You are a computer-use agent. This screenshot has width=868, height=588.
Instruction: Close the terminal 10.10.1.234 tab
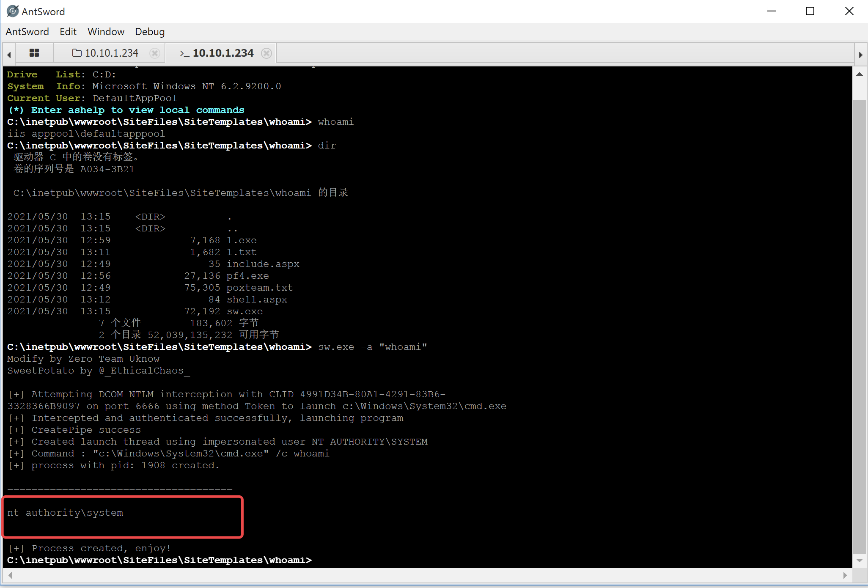(x=266, y=53)
